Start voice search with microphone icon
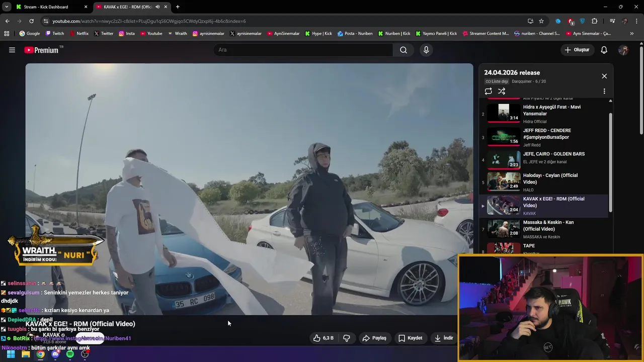644x362 pixels. [426, 50]
